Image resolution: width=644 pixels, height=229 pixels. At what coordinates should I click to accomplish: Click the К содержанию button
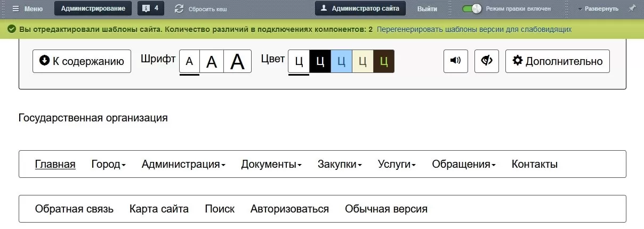click(x=82, y=61)
